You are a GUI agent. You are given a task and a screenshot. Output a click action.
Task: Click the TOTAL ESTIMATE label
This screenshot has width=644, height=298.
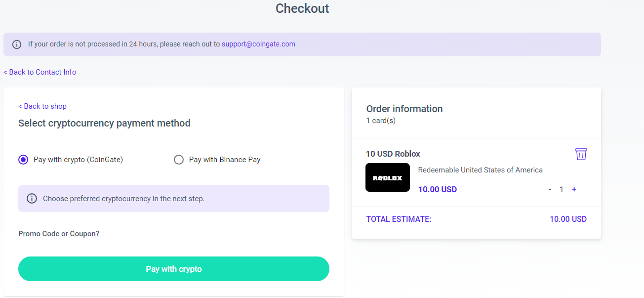(399, 219)
